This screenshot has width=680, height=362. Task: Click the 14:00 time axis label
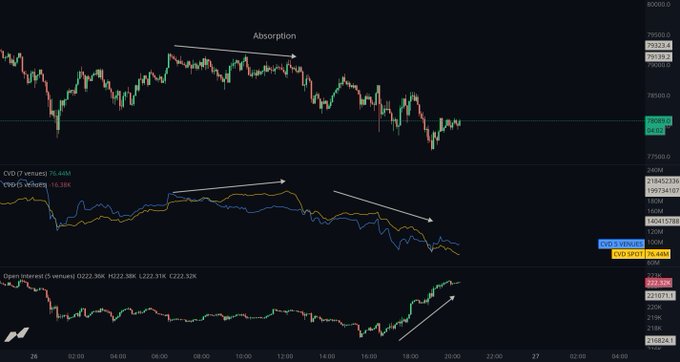pos(327,356)
